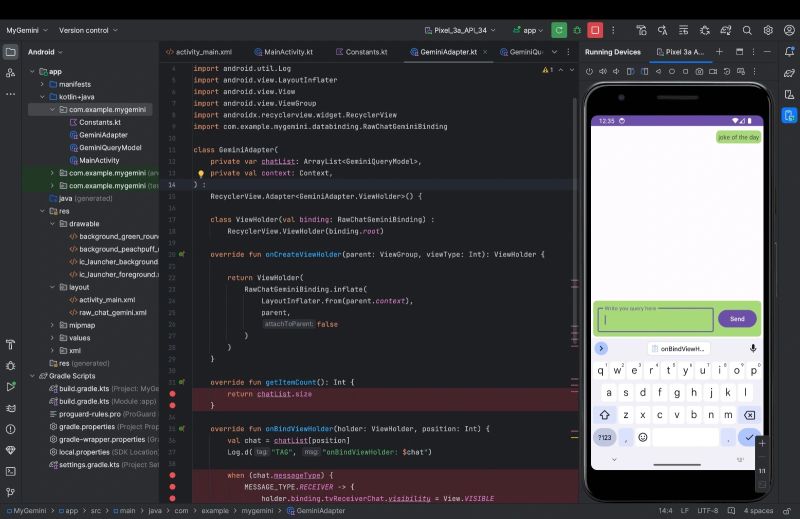Close the GeminiAdapter.kt tab

(x=485, y=52)
